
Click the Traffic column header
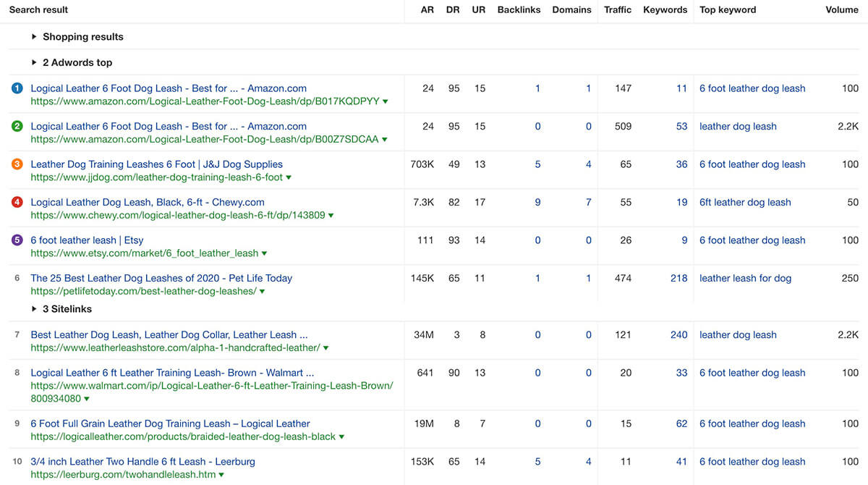pos(618,10)
